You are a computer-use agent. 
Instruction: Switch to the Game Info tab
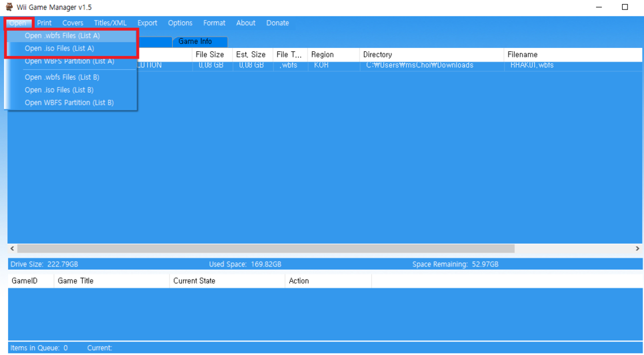[200, 41]
